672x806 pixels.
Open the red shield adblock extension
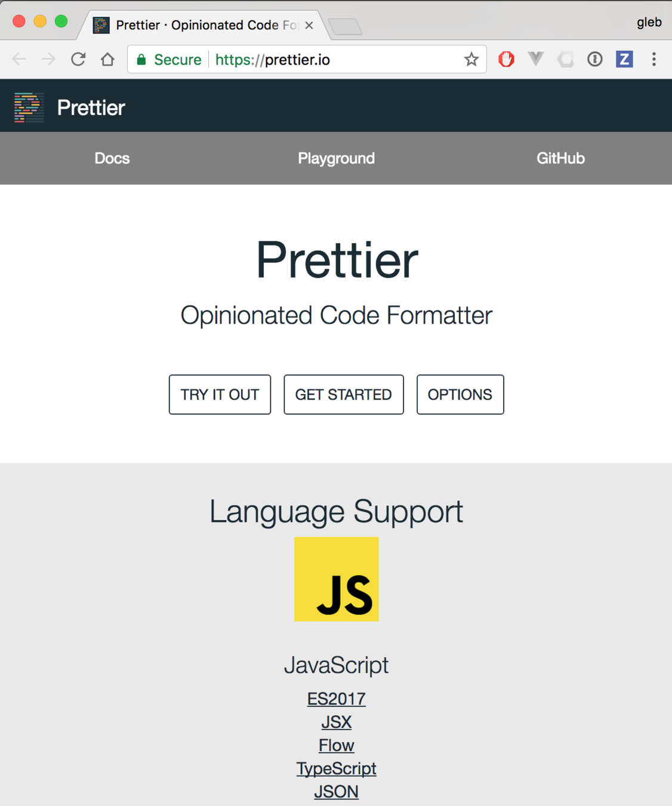(506, 59)
